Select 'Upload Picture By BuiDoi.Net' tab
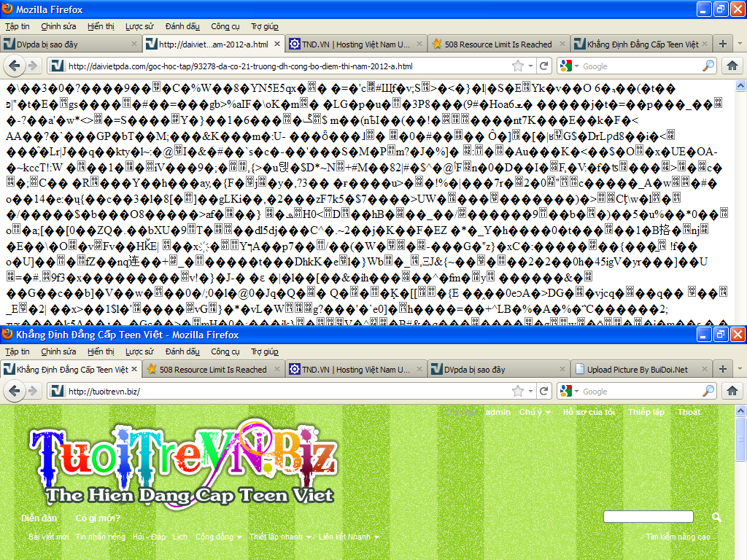Screen dimensions: 747x560 coord(637,370)
